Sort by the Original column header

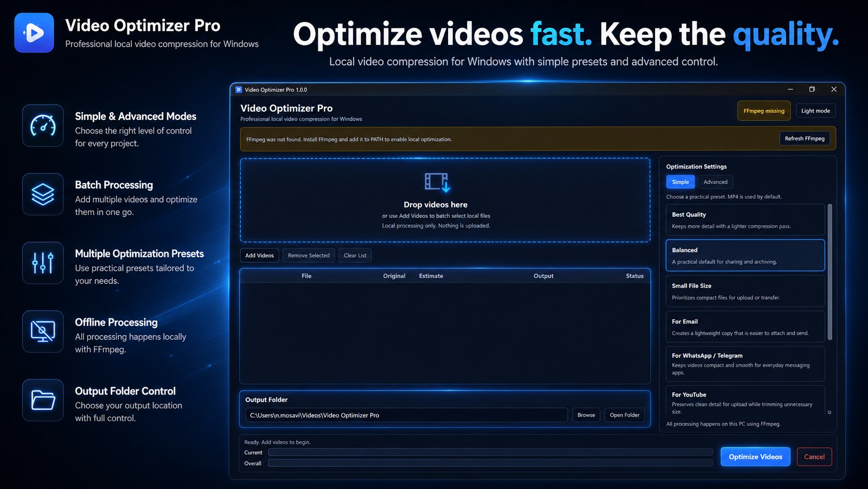394,276
